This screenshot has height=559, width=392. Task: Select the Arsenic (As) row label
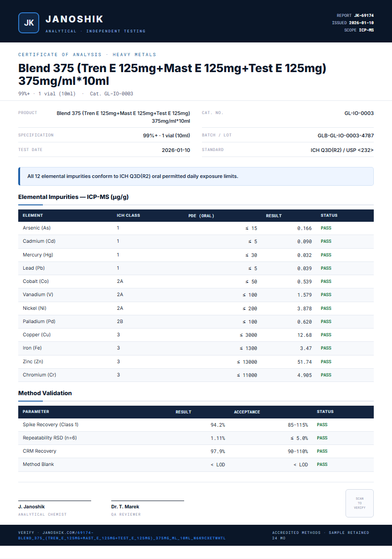[36, 228]
